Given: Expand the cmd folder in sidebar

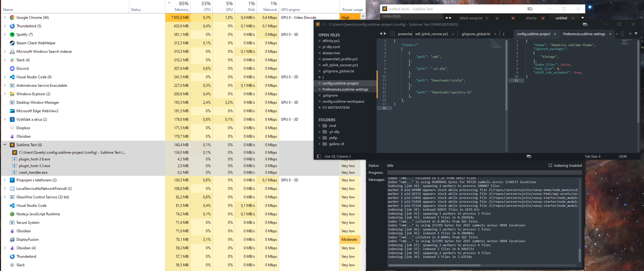Looking at the screenshot, I should [x=319, y=126].
